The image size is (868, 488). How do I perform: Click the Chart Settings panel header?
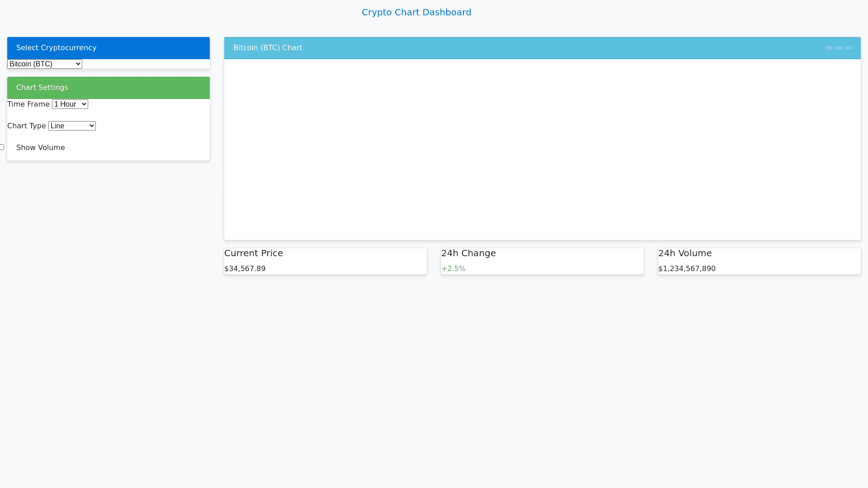[108, 88]
